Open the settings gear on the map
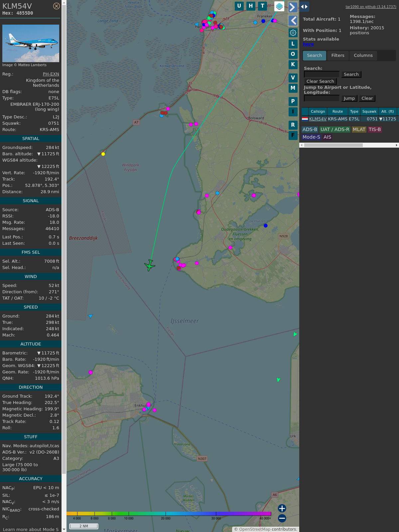The image size is (399, 532). click(x=293, y=33)
